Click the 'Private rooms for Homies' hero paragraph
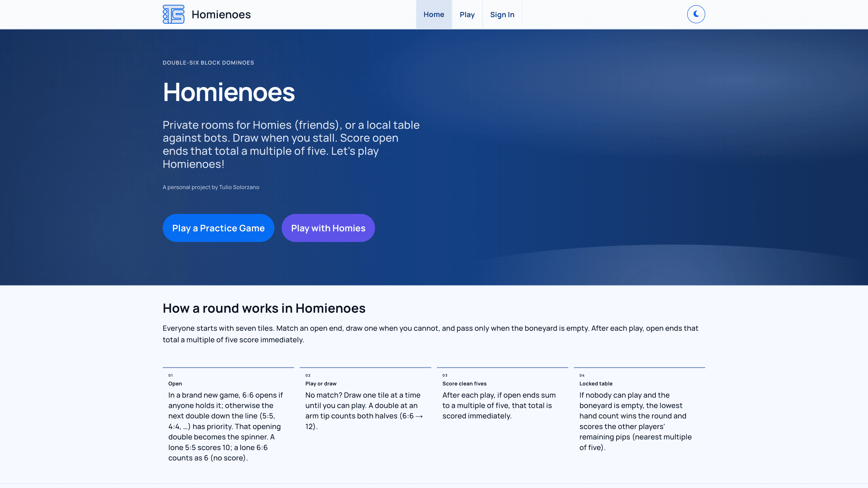 [291, 145]
